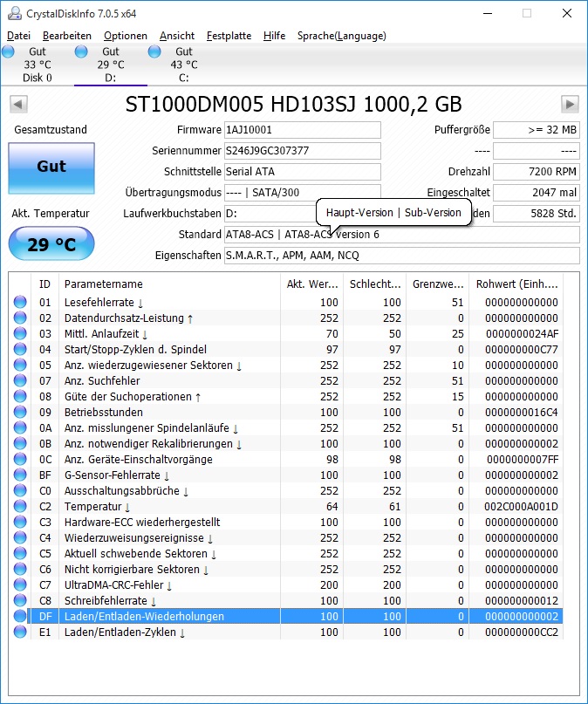Select the Wiederzuweisungsereignisse row
The height and width of the screenshot is (704, 588).
click(x=286, y=538)
